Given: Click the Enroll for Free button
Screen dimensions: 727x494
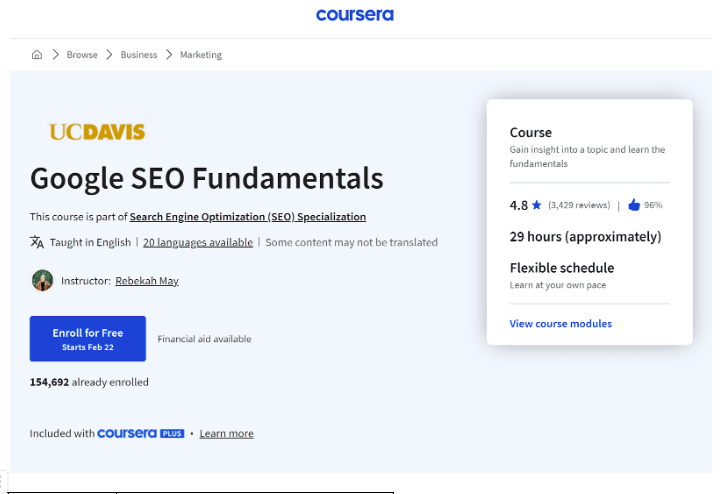Looking at the screenshot, I should 88,339.
